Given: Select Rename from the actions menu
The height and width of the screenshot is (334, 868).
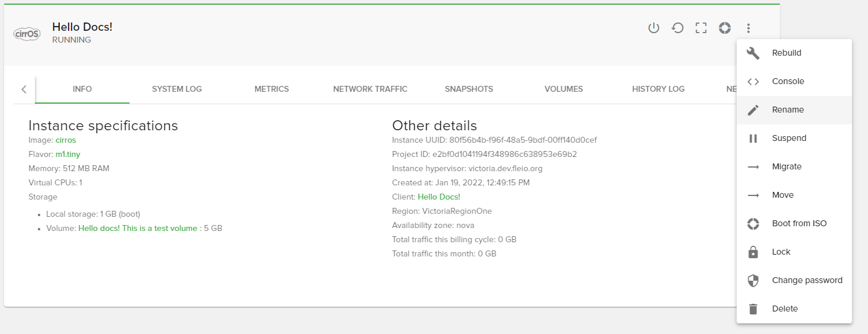Looking at the screenshot, I should [x=788, y=110].
